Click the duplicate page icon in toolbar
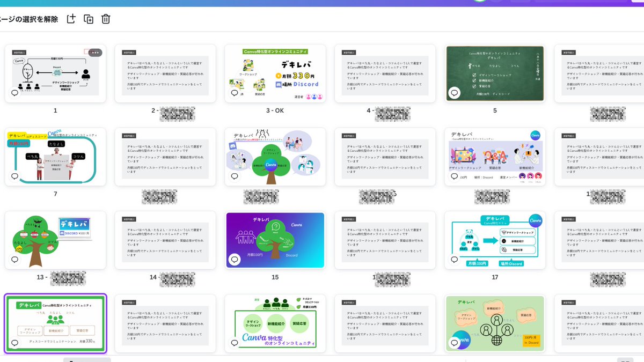 pos(89,19)
